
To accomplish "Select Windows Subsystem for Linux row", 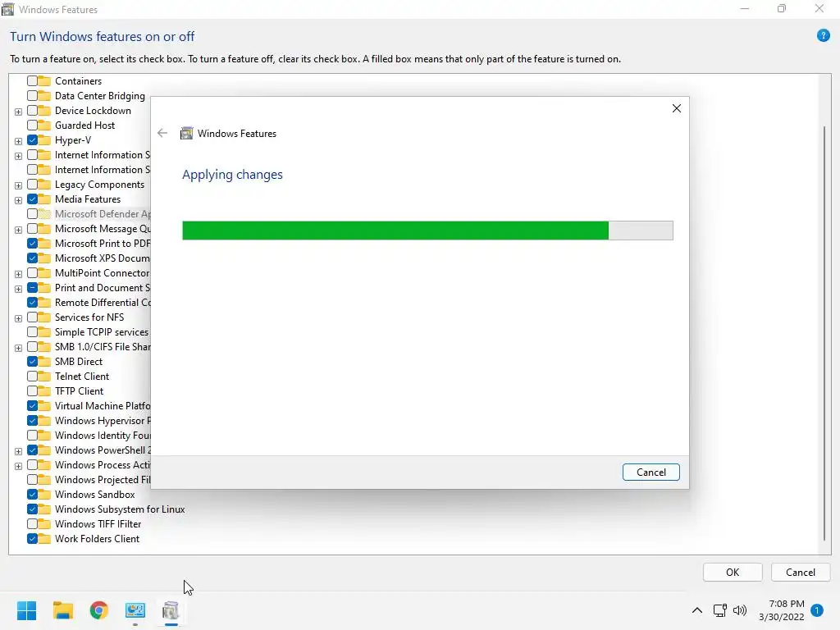I will 120,509.
